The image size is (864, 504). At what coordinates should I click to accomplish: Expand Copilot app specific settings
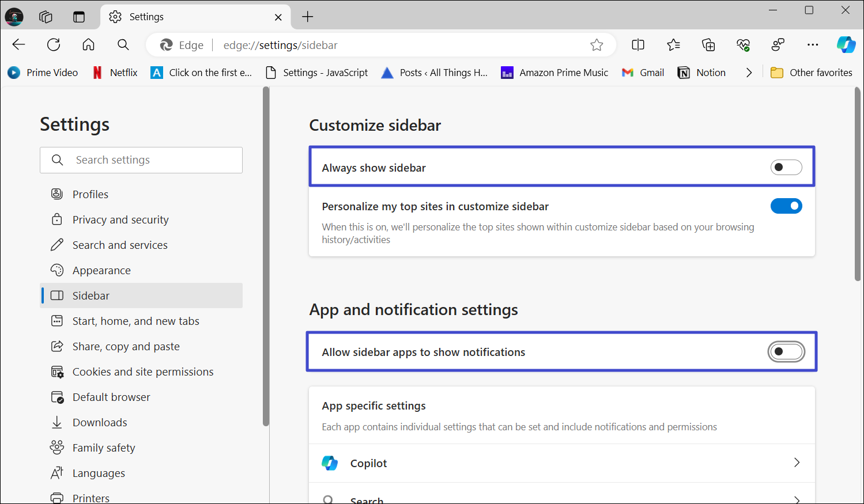pos(796,463)
